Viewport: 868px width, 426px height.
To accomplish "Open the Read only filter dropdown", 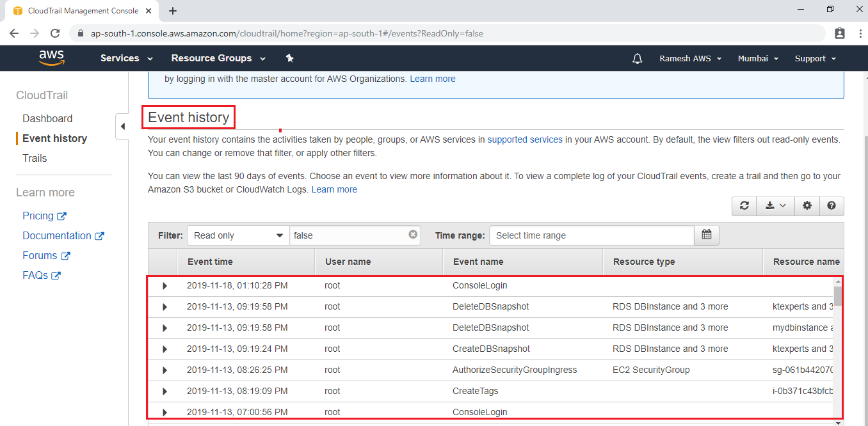I will [x=238, y=235].
